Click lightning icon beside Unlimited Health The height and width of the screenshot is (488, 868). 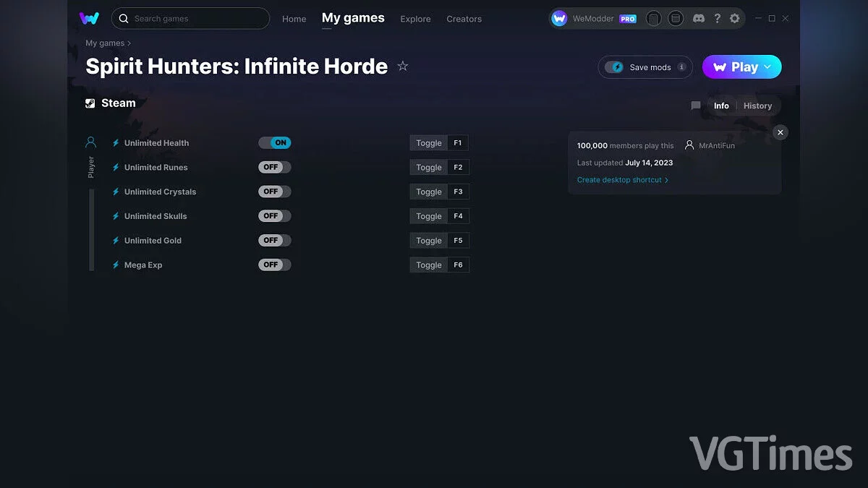116,143
